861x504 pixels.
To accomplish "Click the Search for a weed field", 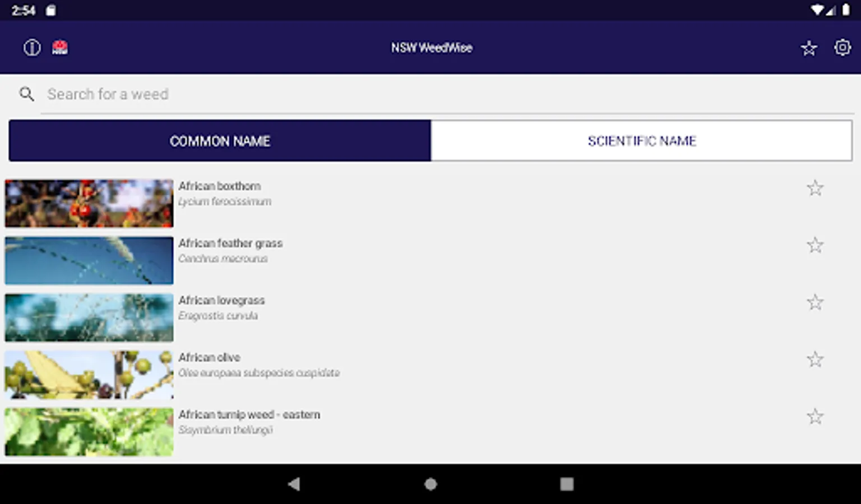I will [224, 94].
